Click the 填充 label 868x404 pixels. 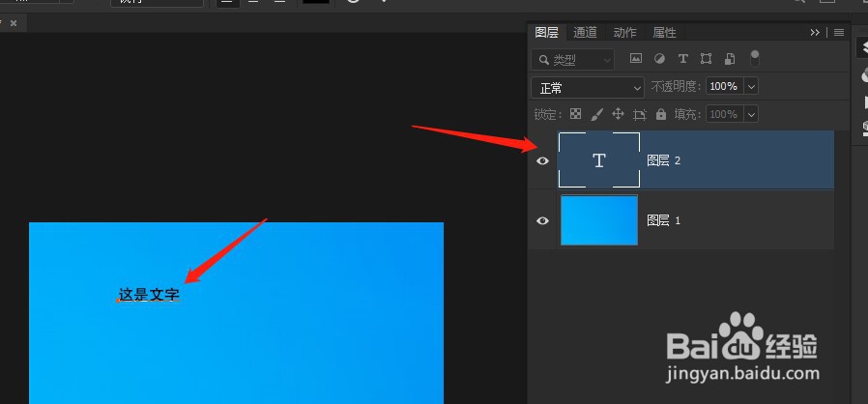[x=687, y=115]
